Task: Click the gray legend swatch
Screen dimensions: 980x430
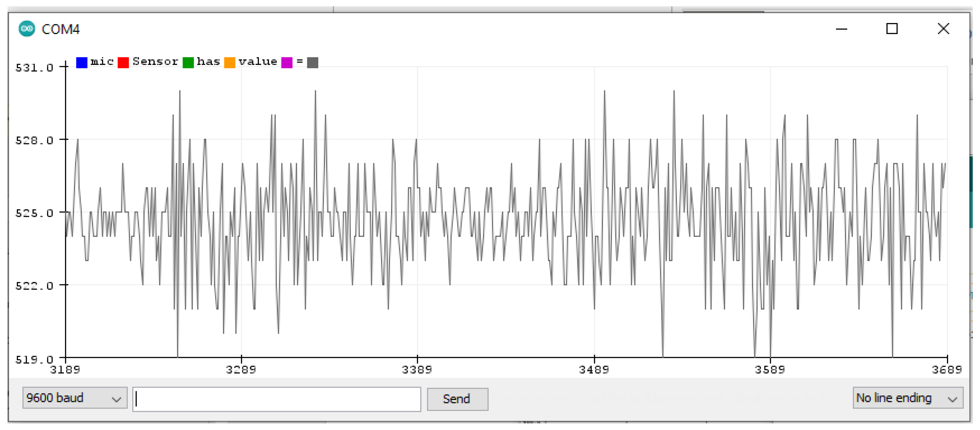Action: pos(312,62)
